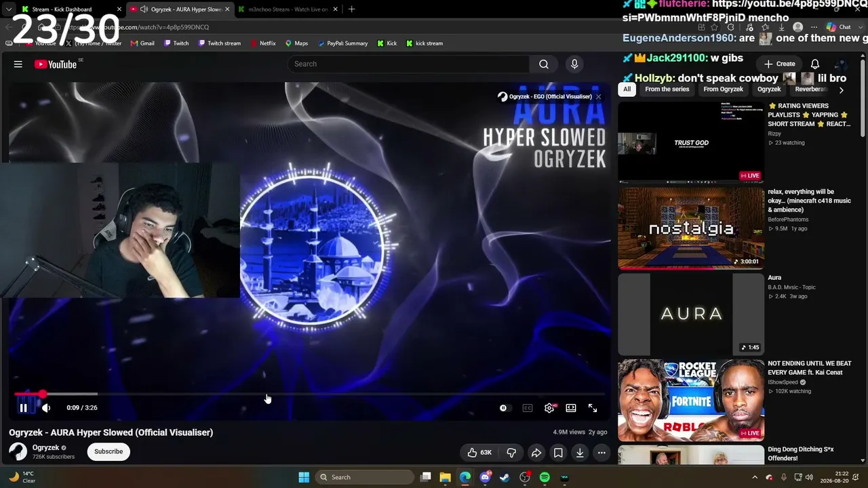The image size is (868, 488).
Task: Select the From the series chip
Action: click(x=667, y=89)
